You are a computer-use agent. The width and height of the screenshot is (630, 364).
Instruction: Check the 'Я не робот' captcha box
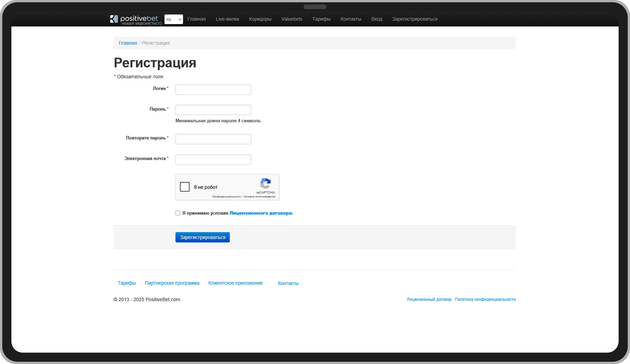click(184, 187)
